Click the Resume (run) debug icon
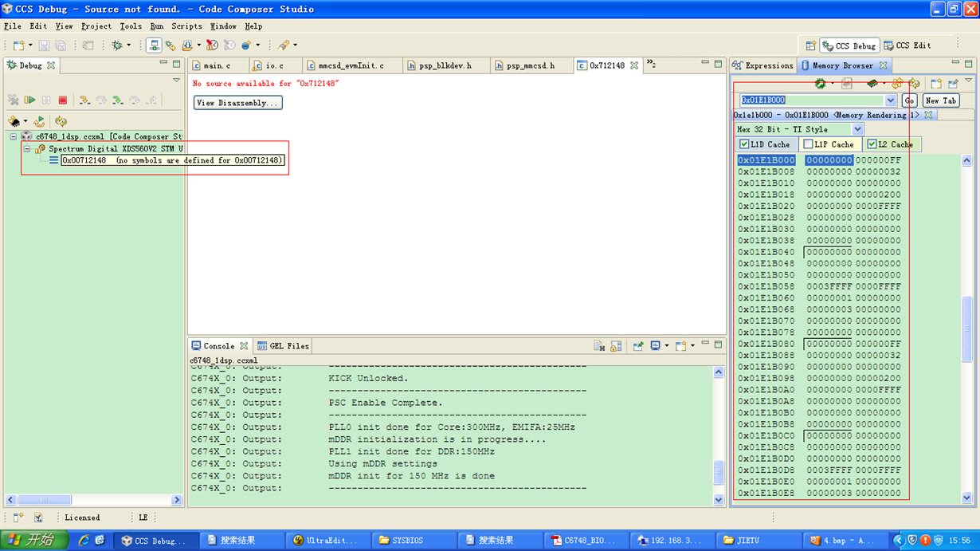Image resolution: width=980 pixels, height=551 pixels. [x=29, y=100]
